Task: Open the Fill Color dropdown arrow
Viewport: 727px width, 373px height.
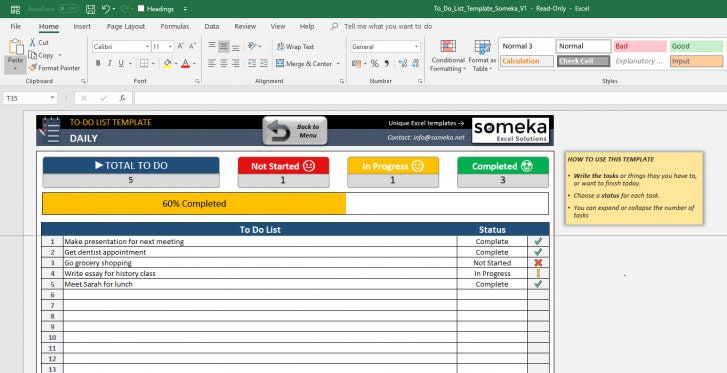Action: (x=176, y=64)
